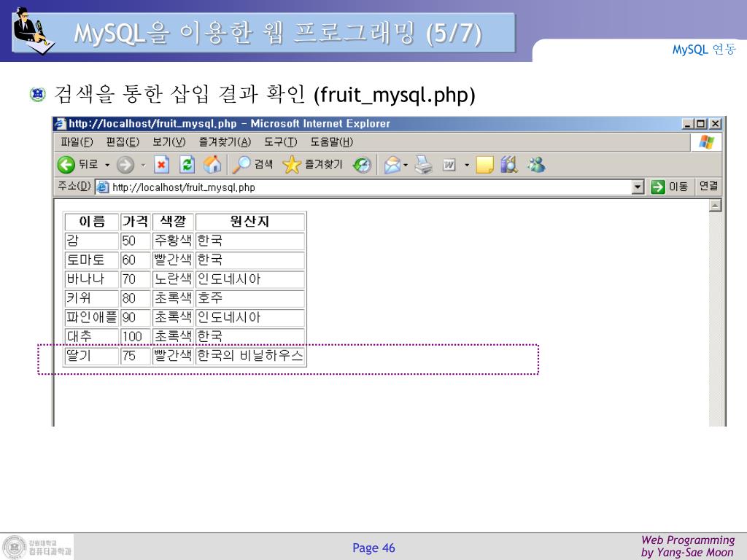Open the Mail icon dropdown arrow
Screen dimensions: 747x560
406,166
